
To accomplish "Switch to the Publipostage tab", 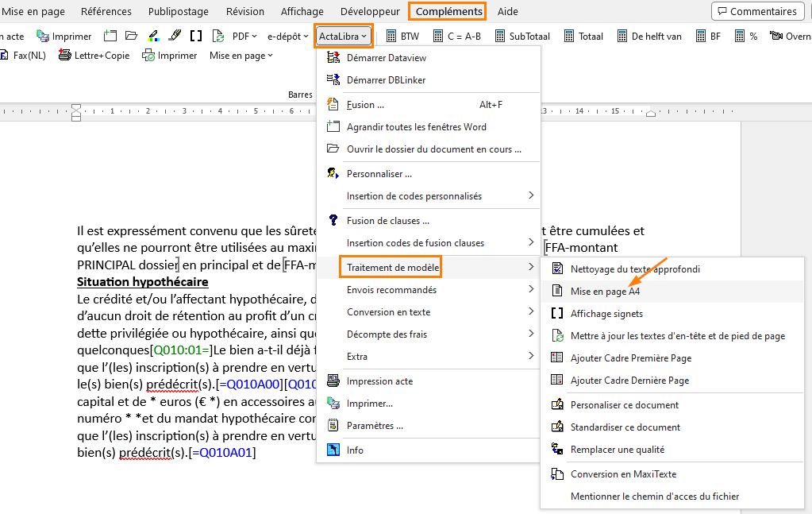I will pos(179,11).
